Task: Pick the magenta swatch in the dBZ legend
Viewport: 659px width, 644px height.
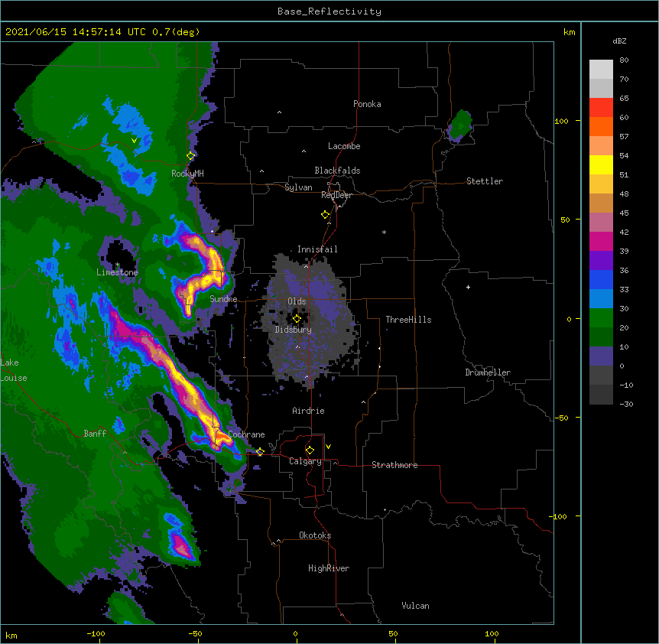Action: pyautogui.click(x=601, y=241)
